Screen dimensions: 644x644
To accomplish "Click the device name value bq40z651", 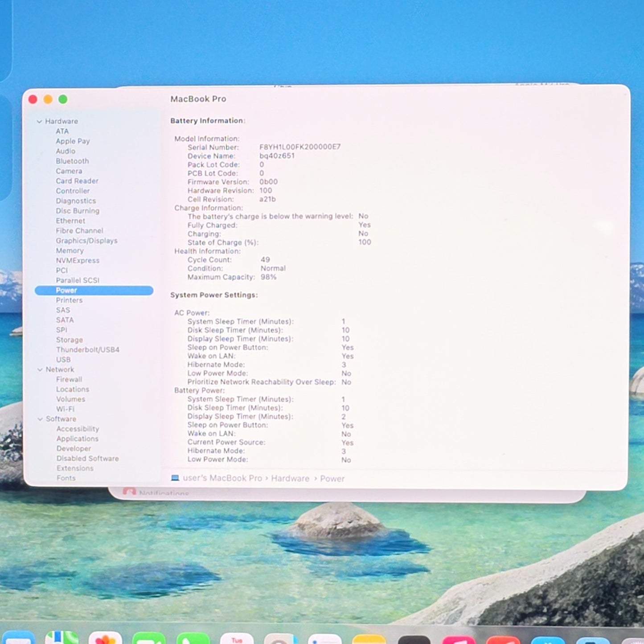I will coord(277,156).
